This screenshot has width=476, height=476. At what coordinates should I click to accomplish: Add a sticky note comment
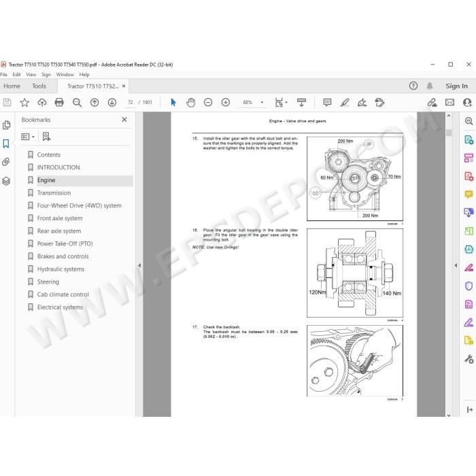tap(327, 103)
